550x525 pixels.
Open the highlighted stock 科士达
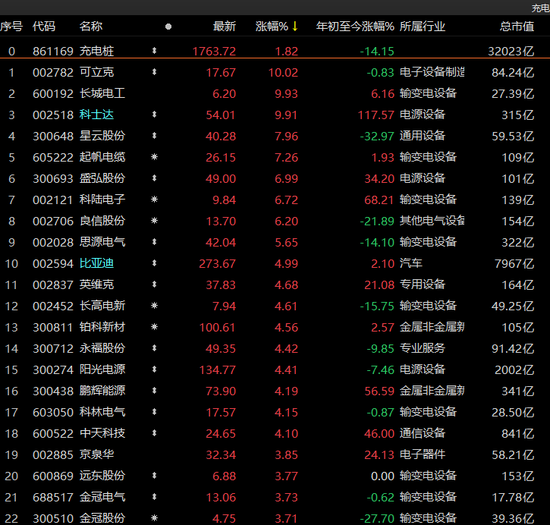pyautogui.click(x=96, y=115)
